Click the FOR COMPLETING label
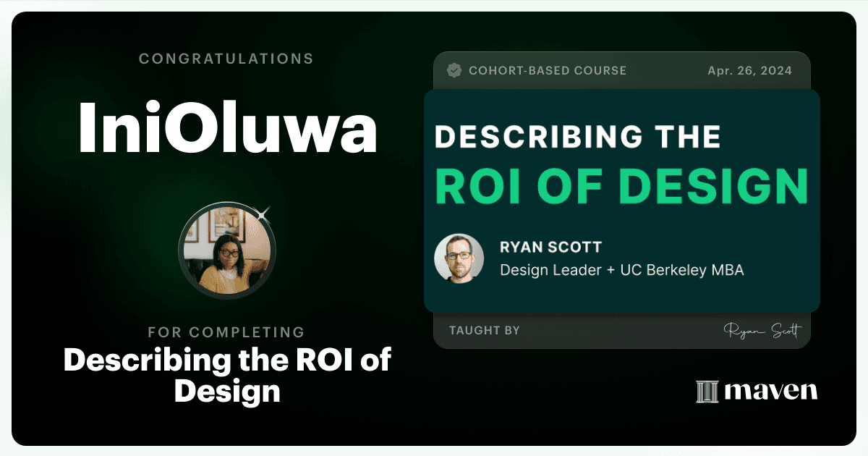Image resolution: width=868 pixels, height=456 pixels. (x=226, y=332)
